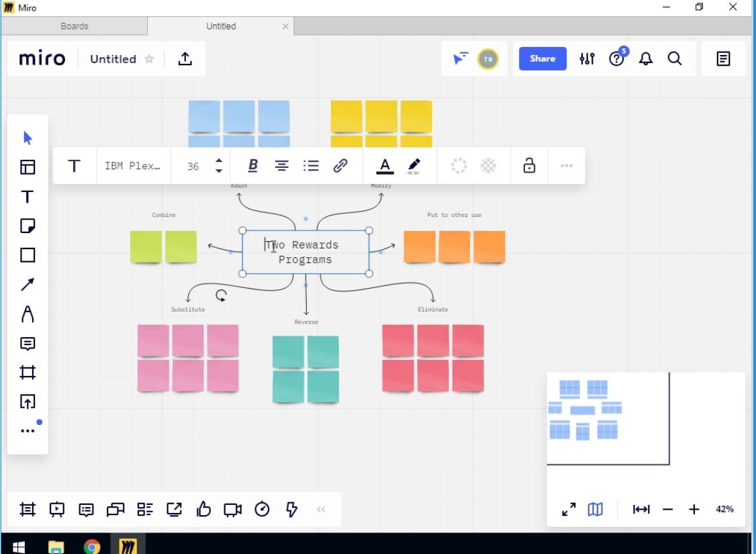The width and height of the screenshot is (756, 554).
Task: Open more options ellipsis in context toolbar
Action: coord(567,166)
